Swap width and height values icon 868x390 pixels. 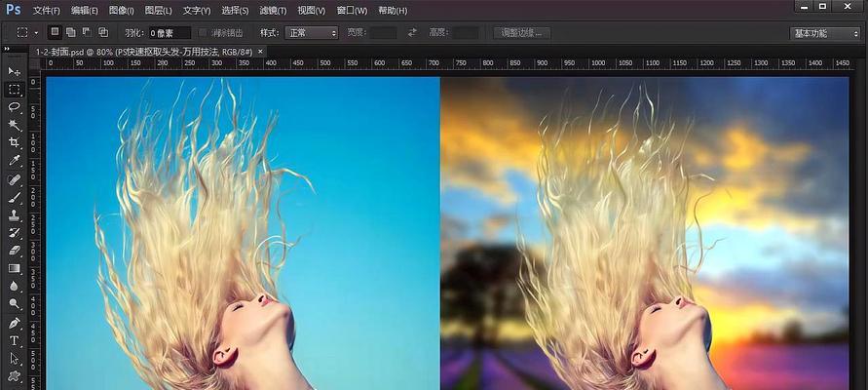tap(412, 33)
